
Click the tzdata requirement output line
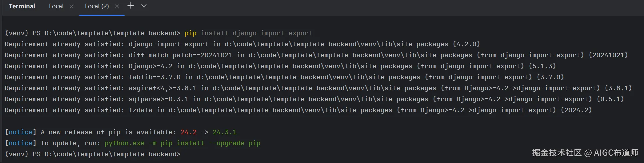[298, 110]
